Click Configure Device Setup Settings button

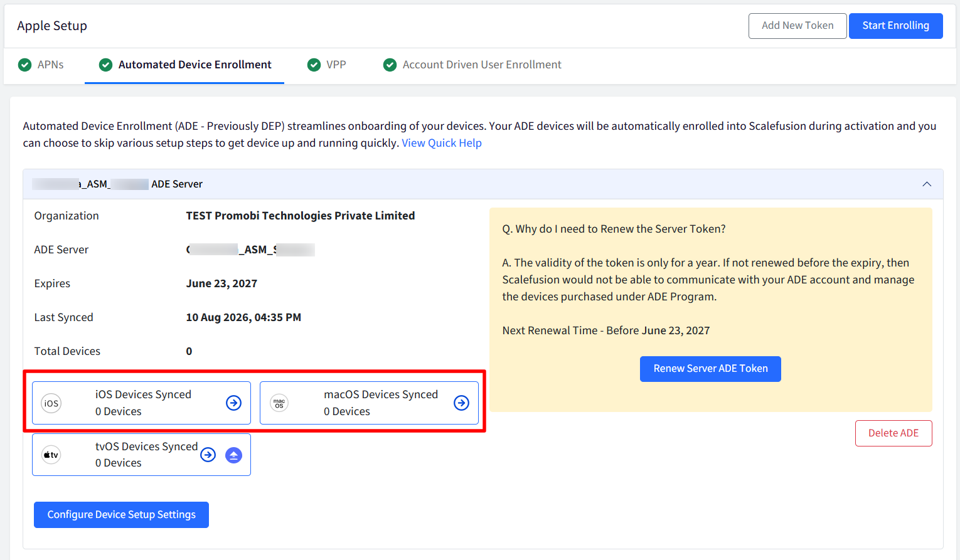(121, 515)
